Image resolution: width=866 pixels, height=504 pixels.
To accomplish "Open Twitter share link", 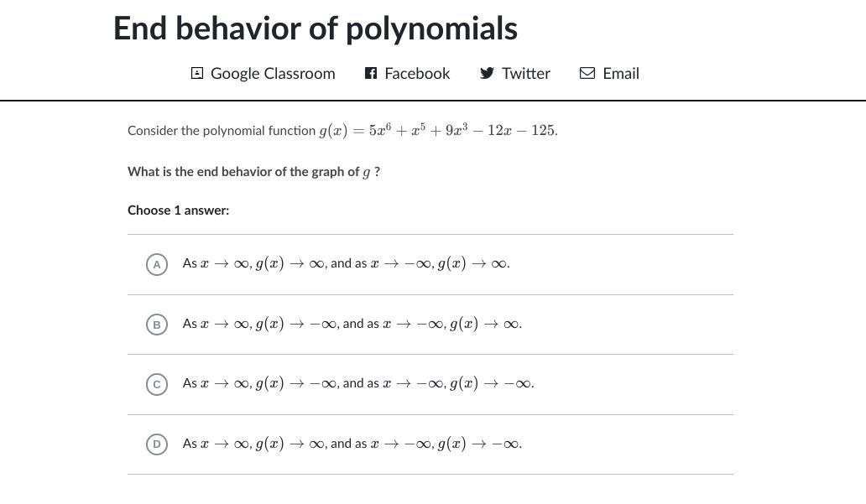I will click(x=526, y=74).
